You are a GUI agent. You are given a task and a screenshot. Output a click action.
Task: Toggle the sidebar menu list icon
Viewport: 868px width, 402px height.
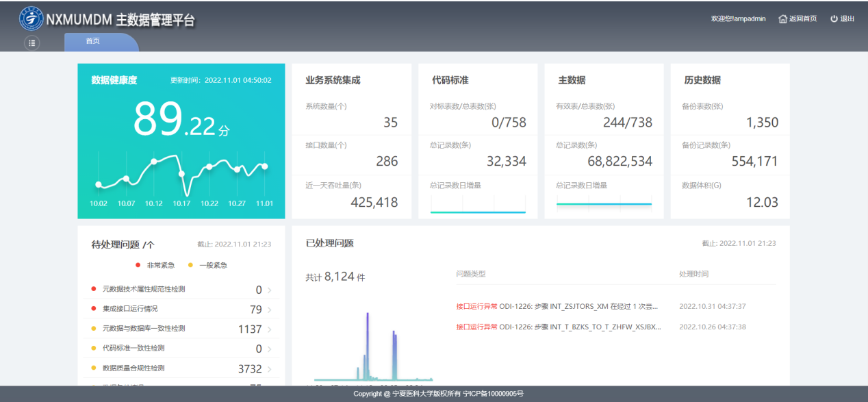pyautogui.click(x=32, y=42)
